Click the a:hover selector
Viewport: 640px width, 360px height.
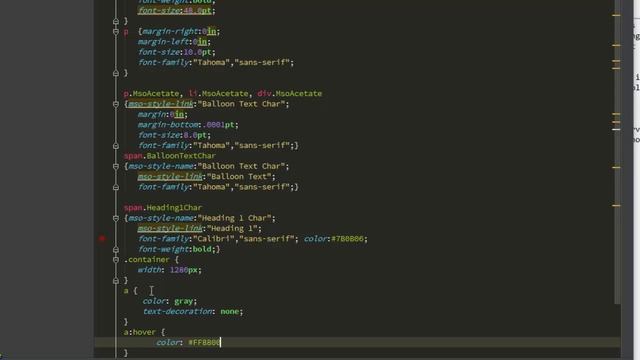[140, 332]
